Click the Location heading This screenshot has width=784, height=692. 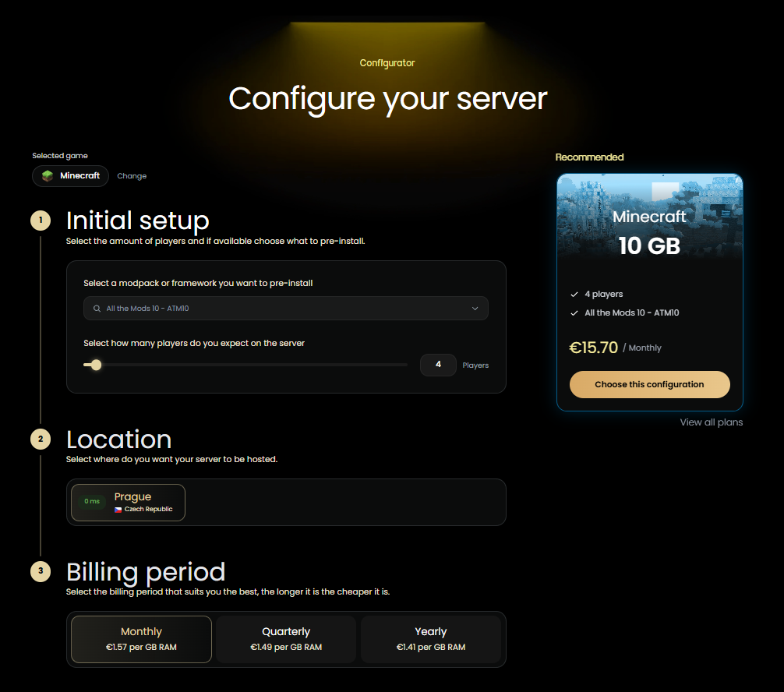[x=119, y=440]
